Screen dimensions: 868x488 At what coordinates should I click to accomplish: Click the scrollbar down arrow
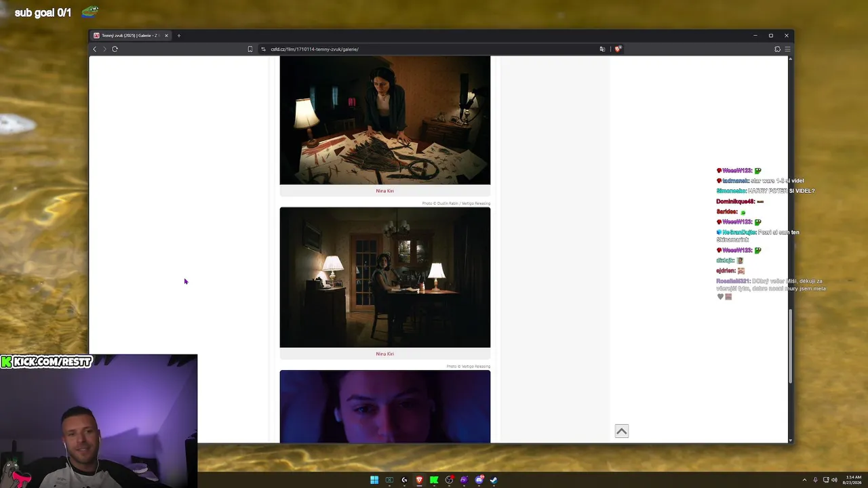pyautogui.click(x=790, y=440)
